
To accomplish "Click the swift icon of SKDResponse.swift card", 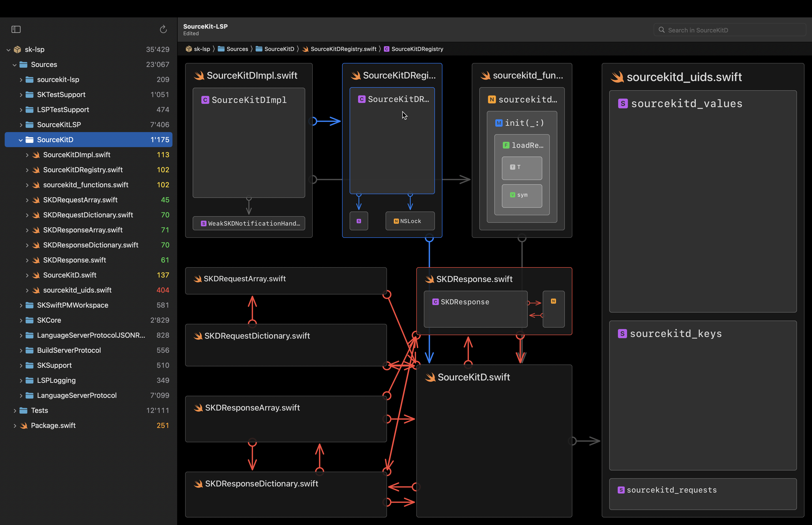I will [x=429, y=279].
